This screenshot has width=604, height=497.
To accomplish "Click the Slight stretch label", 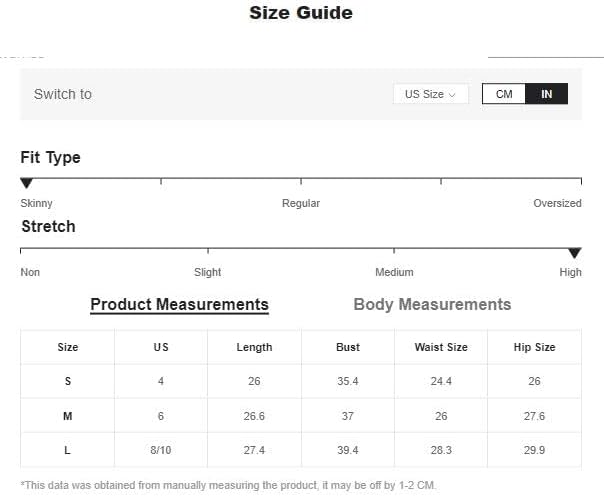I will tap(208, 272).
